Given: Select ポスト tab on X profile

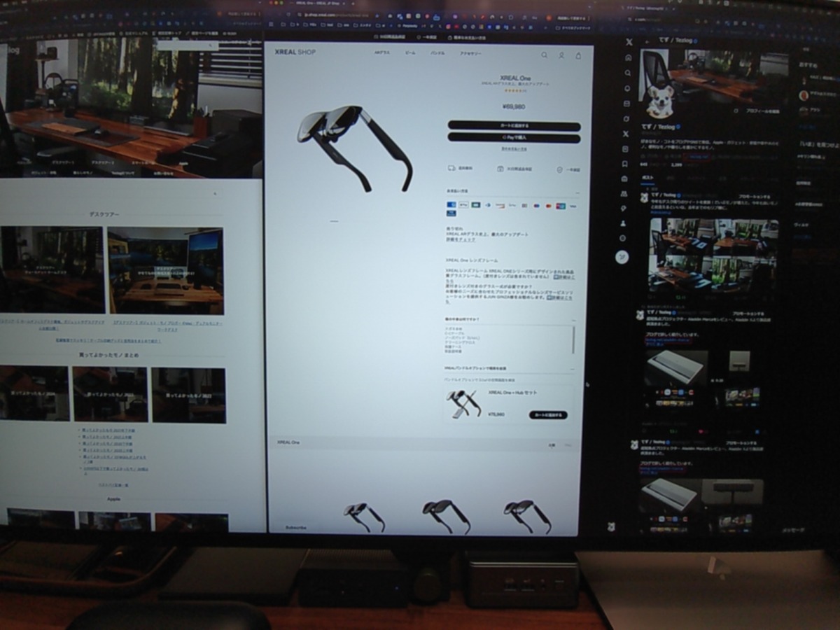Looking at the screenshot, I should [x=649, y=178].
